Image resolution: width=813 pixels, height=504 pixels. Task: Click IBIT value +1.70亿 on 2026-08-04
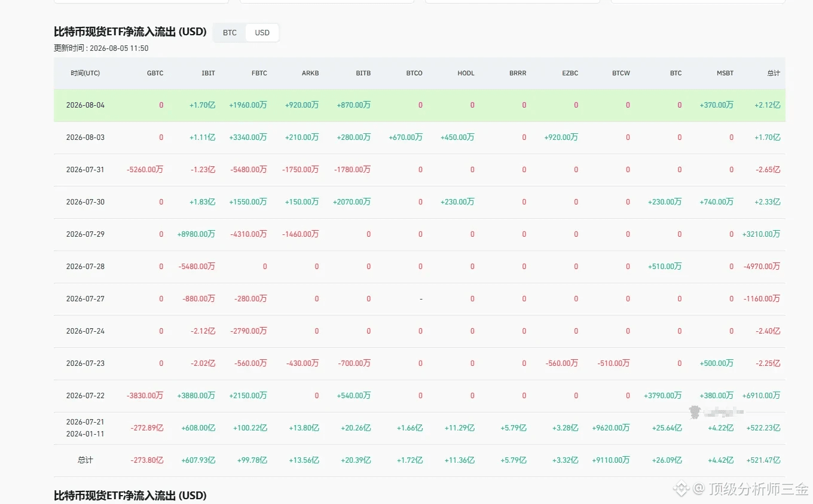tap(202, 105)
